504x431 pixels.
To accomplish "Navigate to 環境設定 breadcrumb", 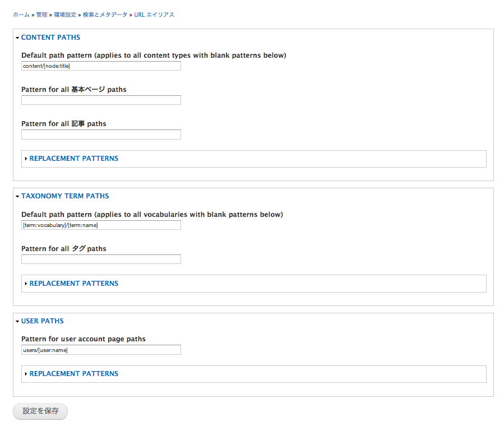I will tap(65, 15).
